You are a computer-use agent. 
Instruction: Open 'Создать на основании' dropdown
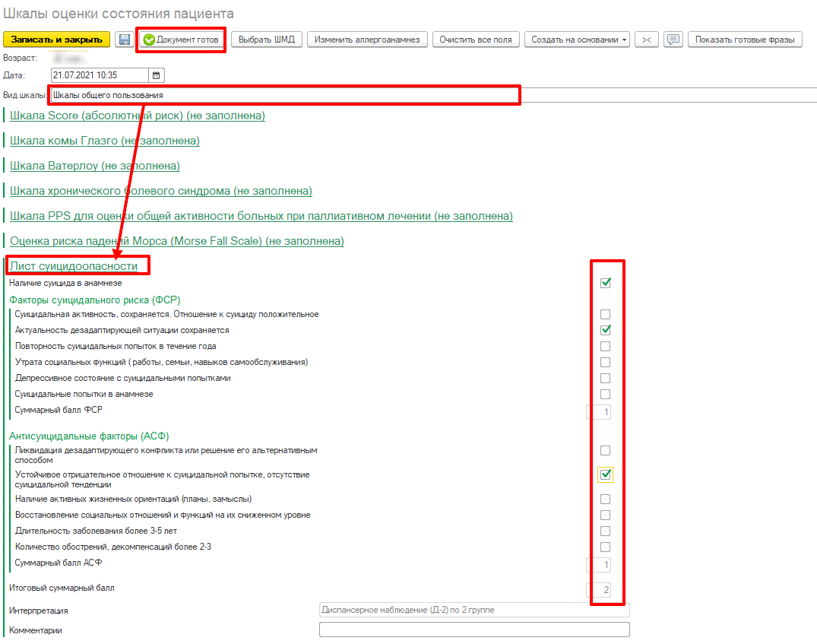pyautogui.click(x=577, y=40)
